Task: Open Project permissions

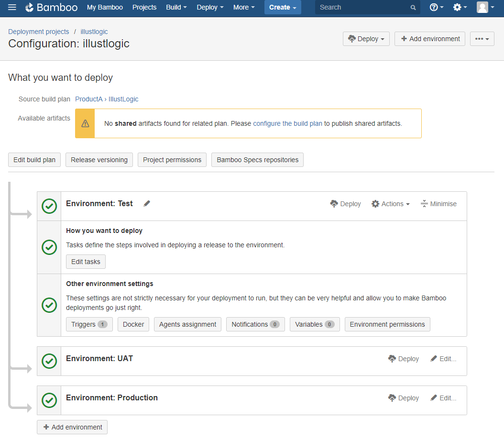Action: 172,160
